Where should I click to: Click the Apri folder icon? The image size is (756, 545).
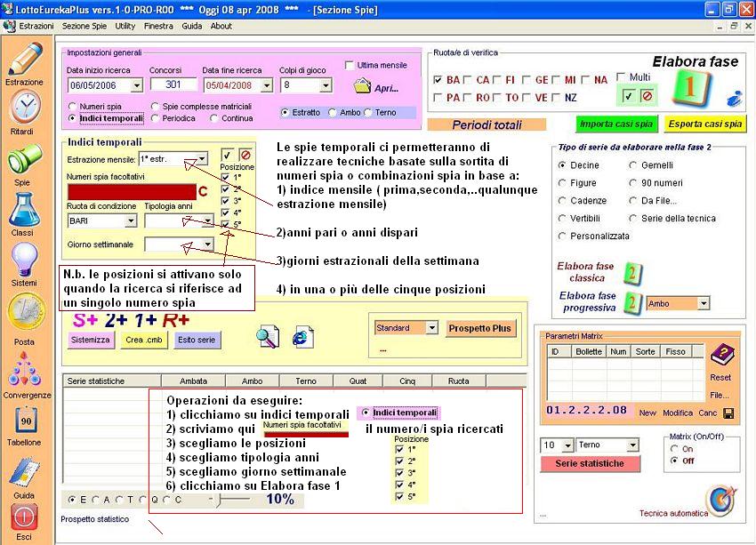point(362,86)
